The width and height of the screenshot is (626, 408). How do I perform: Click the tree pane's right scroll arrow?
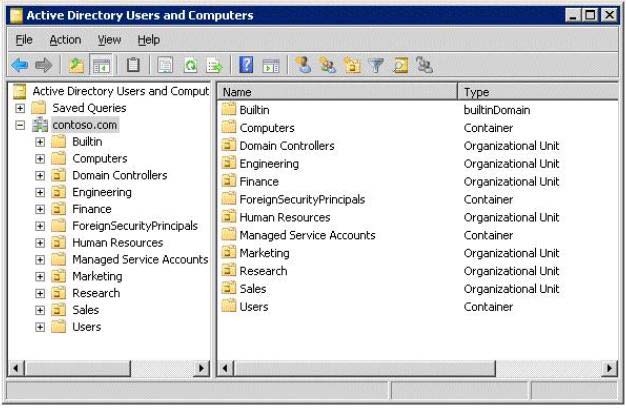tap(202, 368)
